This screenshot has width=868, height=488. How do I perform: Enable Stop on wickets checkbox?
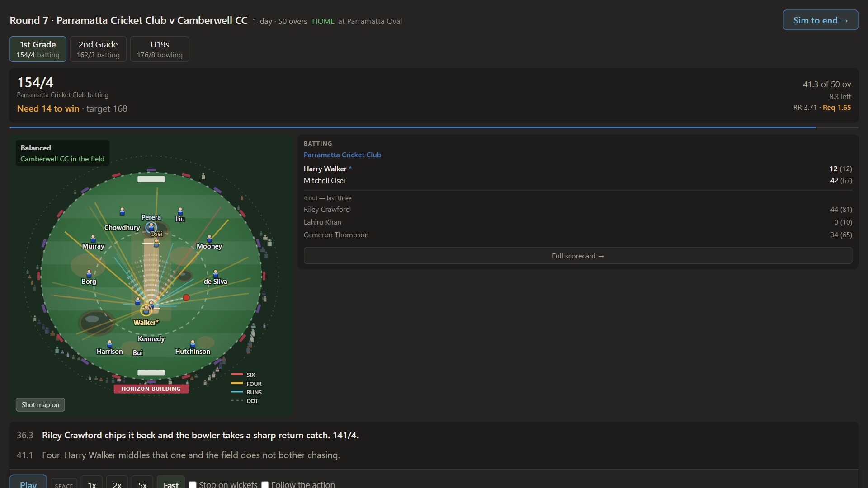click(x=193, y=485)
